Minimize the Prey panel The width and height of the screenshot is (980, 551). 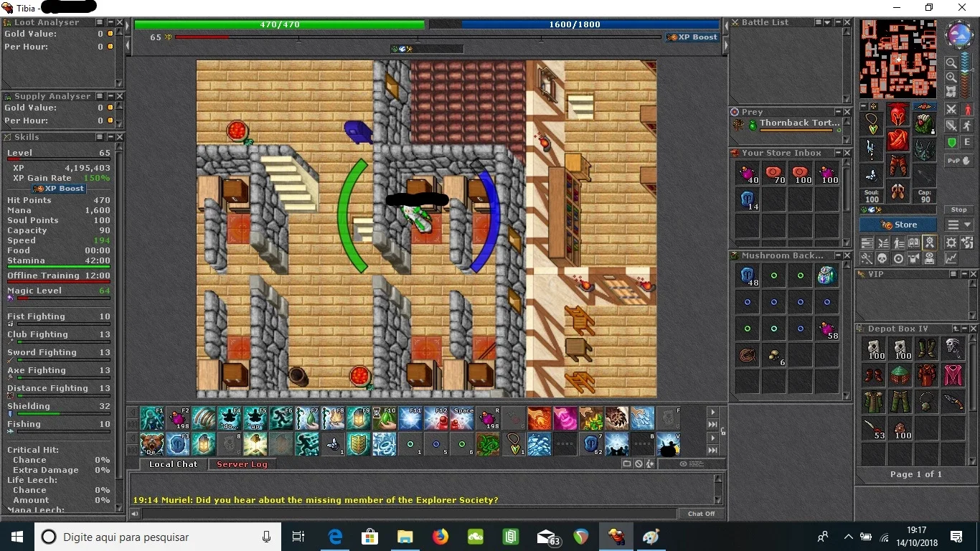pyautogui.click(x=838, y=112)
